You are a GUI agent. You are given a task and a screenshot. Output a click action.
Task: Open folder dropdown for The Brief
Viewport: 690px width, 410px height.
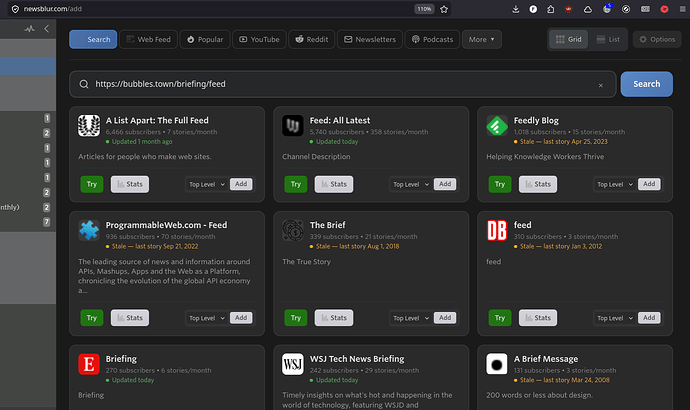pyautogui.click(x=411, y=318)
